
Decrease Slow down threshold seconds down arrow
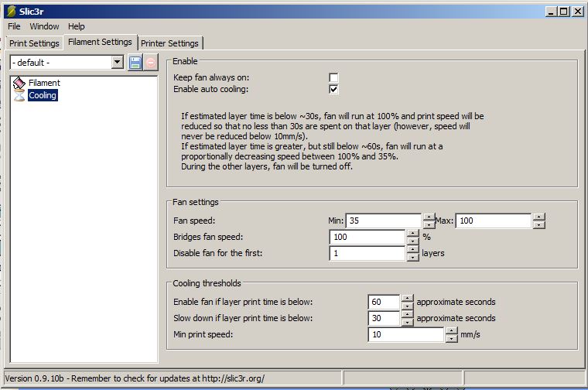tap(407, 322)
